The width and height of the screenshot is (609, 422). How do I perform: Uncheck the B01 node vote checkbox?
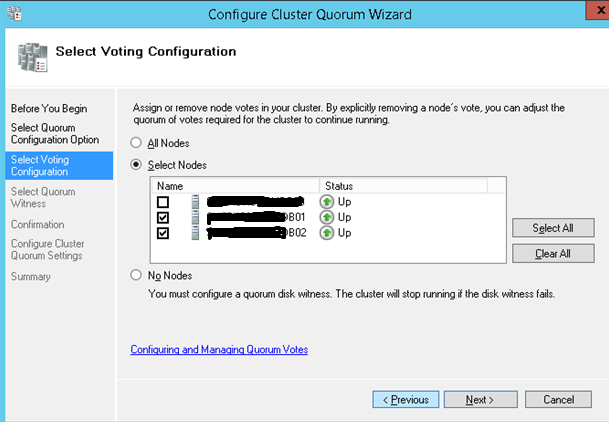coord(162,217)
